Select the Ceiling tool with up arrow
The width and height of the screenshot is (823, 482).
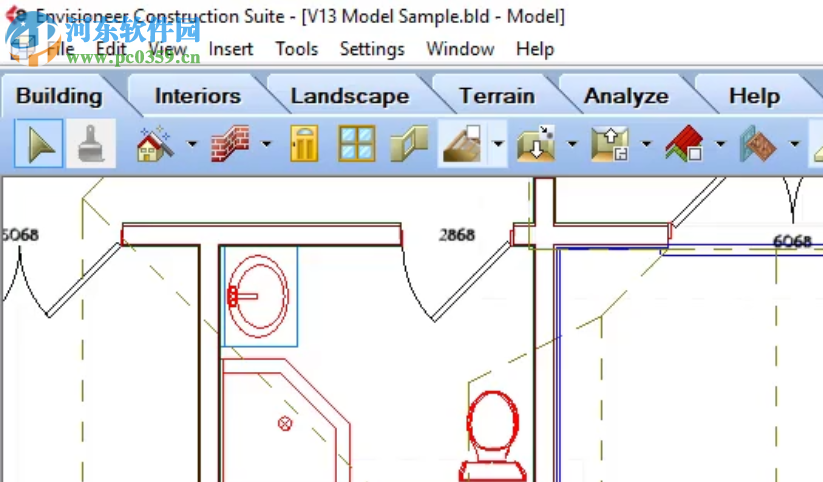click(x=610, y=143)
